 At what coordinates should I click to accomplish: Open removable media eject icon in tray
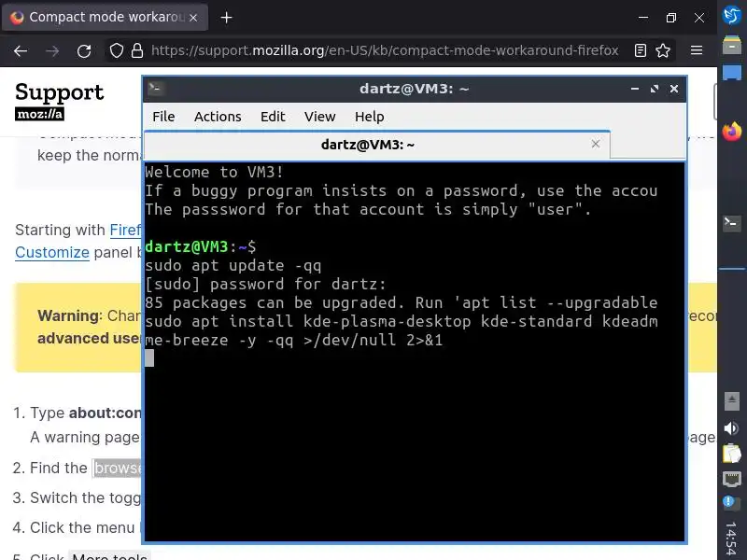[x=732, y=401]
